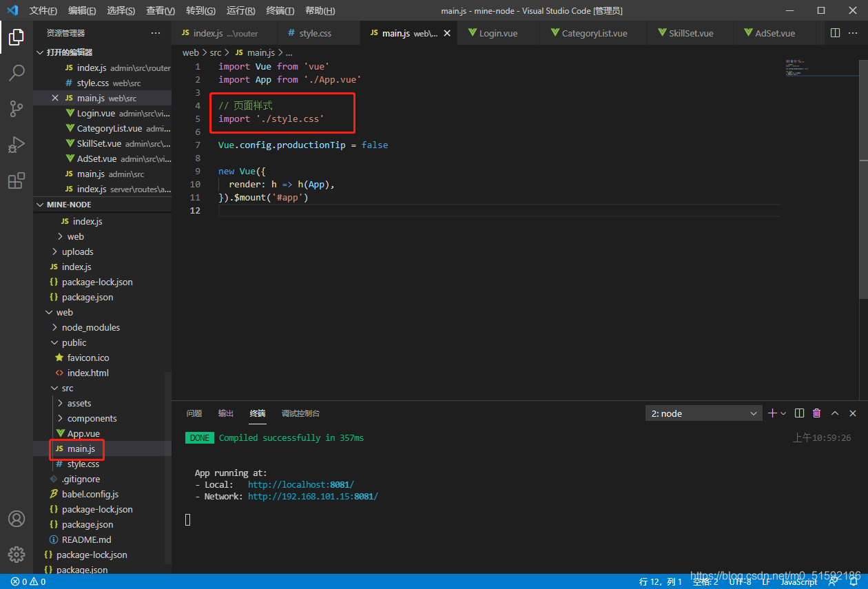Open the 终端(T) menu
This screenshot has width=868, height=589.
280,11
